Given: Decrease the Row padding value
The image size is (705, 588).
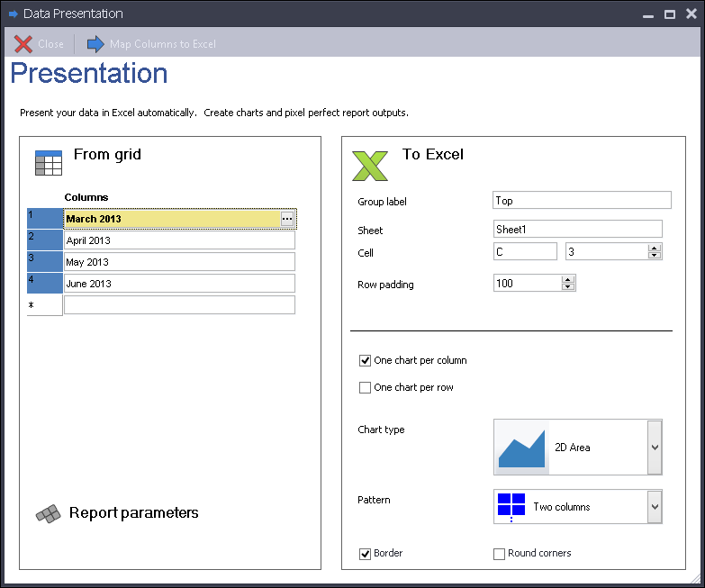Looking at the screenshot, I should pyautogui.click(x=568, y=286).
